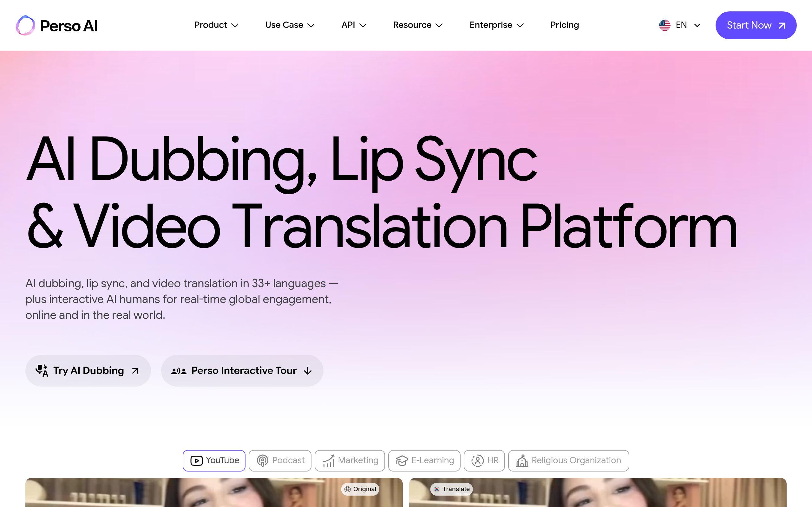
Task: Click the Start Now button
Action: tap(756, 25)
